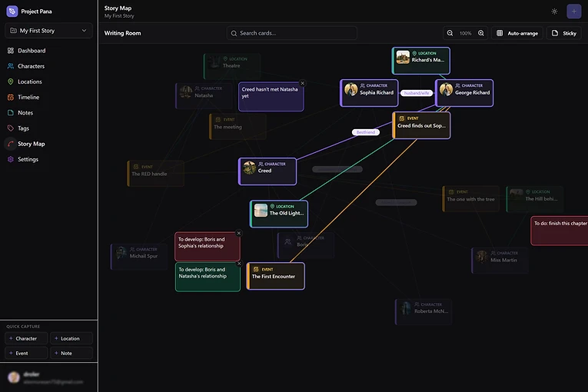Screen dimensions: 588x392
Task: Quick capture a new Note
Action: (71, 353)
